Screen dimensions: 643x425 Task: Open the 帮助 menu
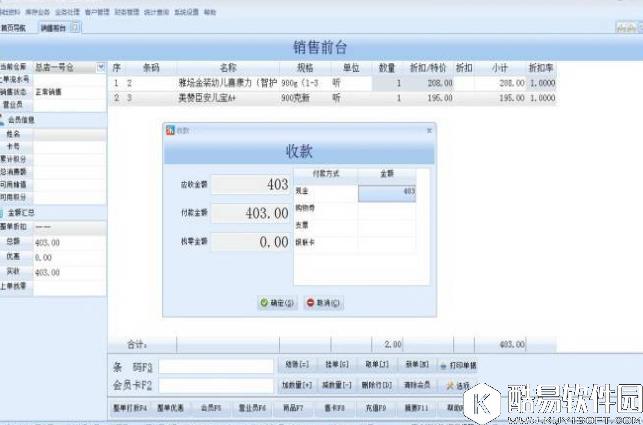(x=210, y=12)
